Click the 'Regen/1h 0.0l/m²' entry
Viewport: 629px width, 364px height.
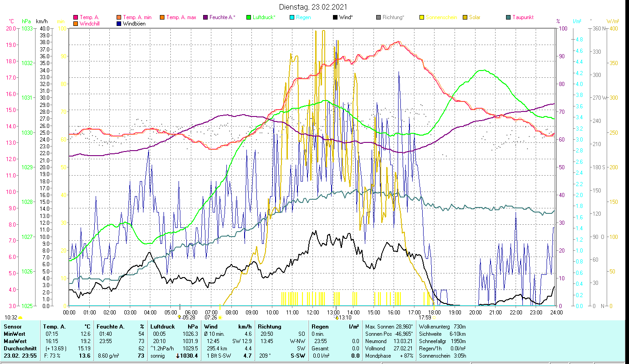click(x=442, y=349)
